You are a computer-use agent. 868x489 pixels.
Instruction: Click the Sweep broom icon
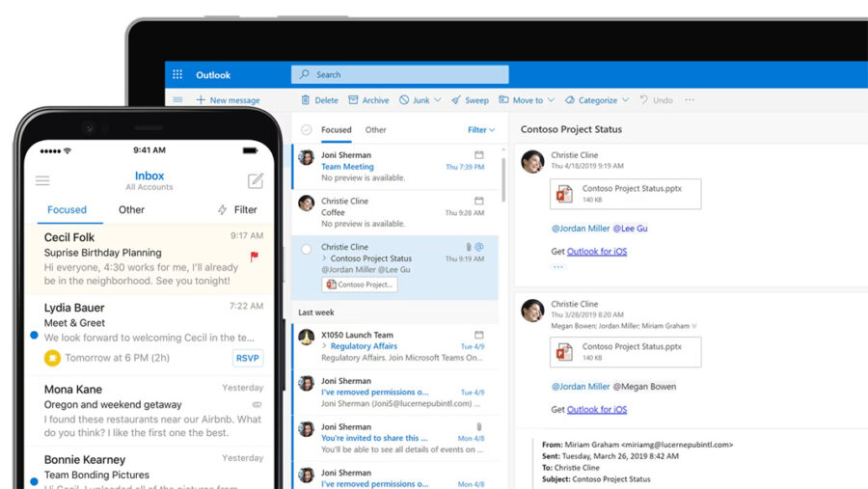tap(455, 100)
